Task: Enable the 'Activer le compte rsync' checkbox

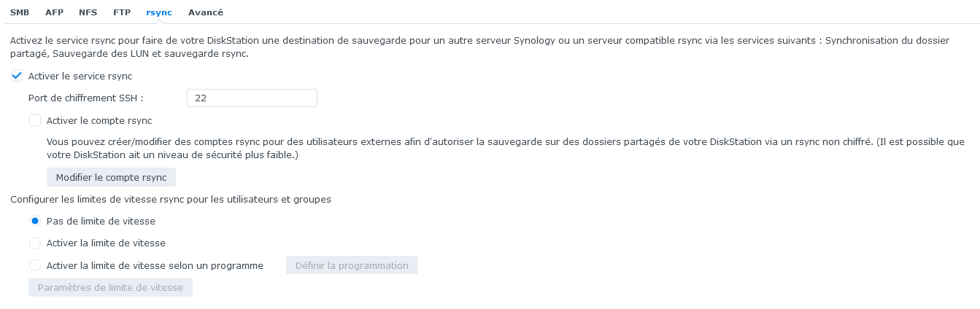Action: 35,120
